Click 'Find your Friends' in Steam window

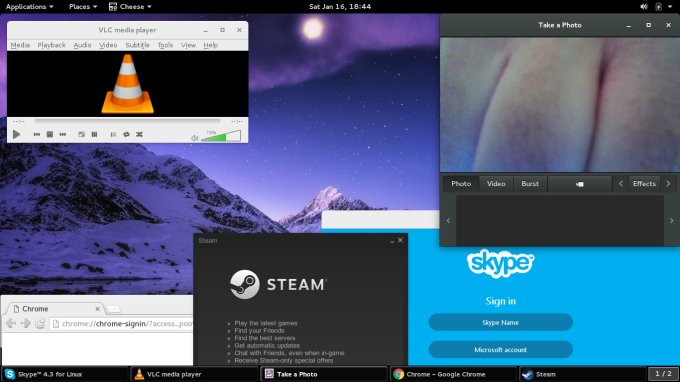tap(259, 331)
